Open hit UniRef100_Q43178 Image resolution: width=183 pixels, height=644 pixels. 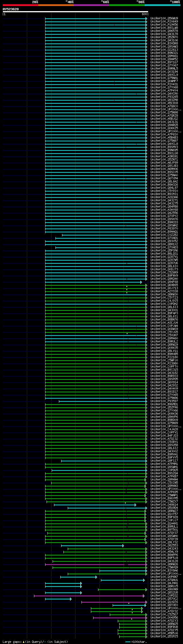pyautogui.click(x=164, y=34)
